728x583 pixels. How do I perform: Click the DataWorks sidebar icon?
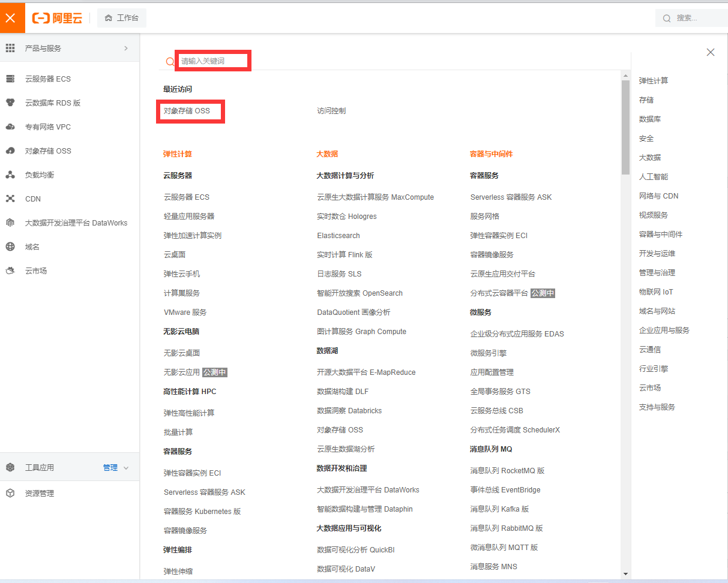(x=10, y=223)
